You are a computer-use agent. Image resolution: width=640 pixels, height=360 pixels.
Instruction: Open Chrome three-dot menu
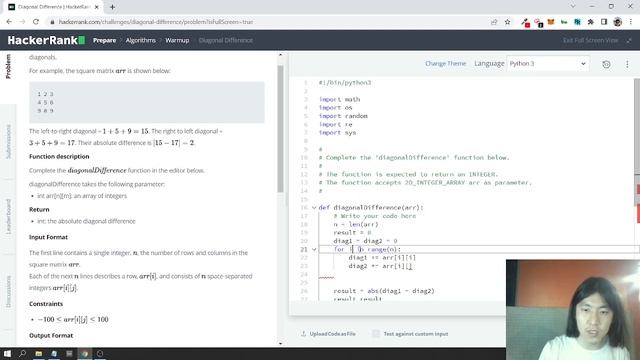point(631,22)
